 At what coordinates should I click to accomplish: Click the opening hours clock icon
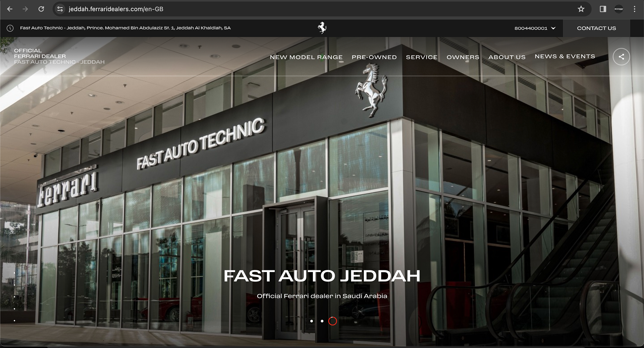pos(10,28)
